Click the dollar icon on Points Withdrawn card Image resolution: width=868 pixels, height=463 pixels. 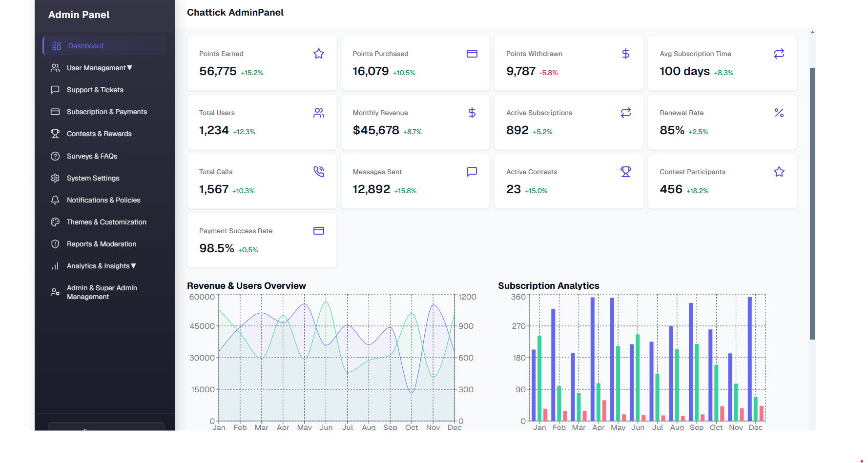[625, 54]
